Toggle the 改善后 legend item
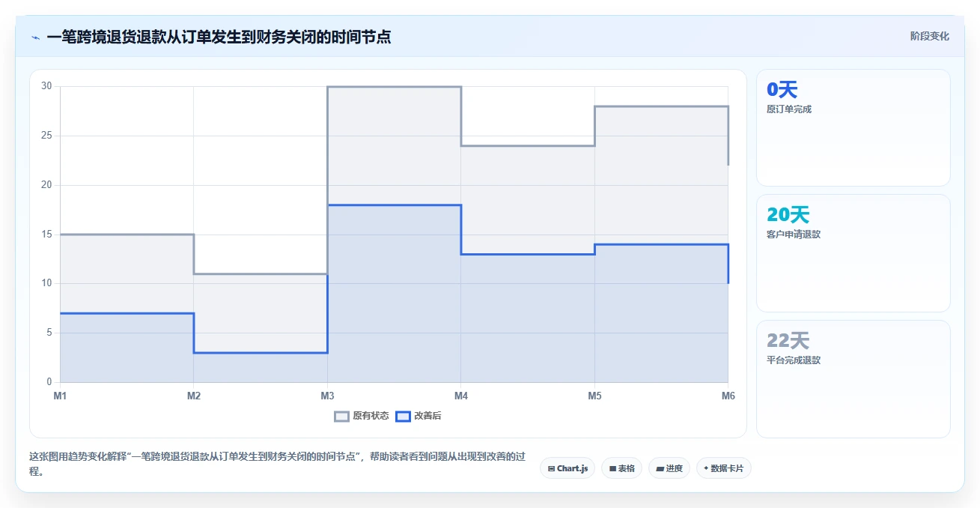 [x=419, y=416]
